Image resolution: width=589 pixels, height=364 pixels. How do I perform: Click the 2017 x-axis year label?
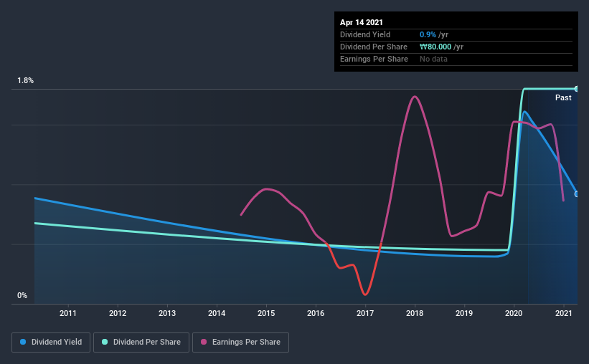pos(365,313)
